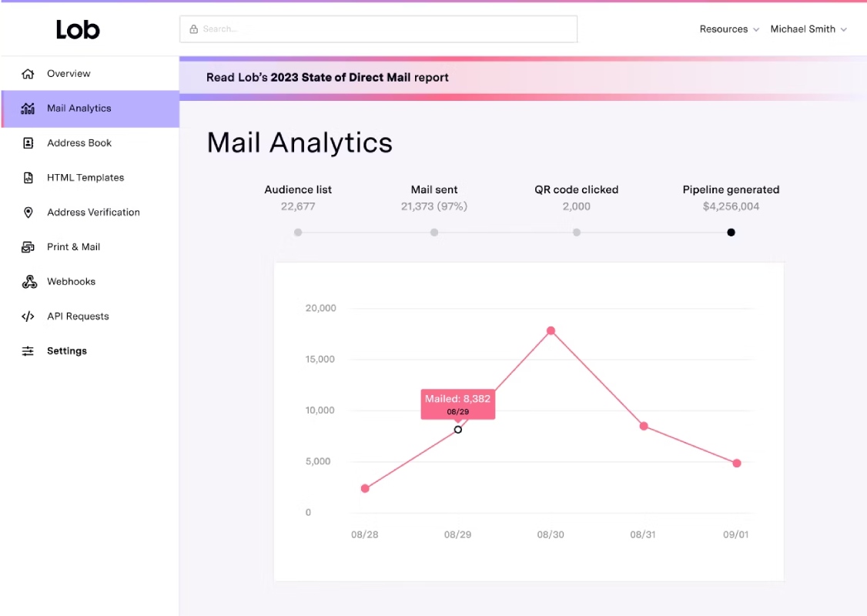867x616 pixels.
Task: Read Lob's 2023 State of Direct Mail report
Action: coord(327,78)
